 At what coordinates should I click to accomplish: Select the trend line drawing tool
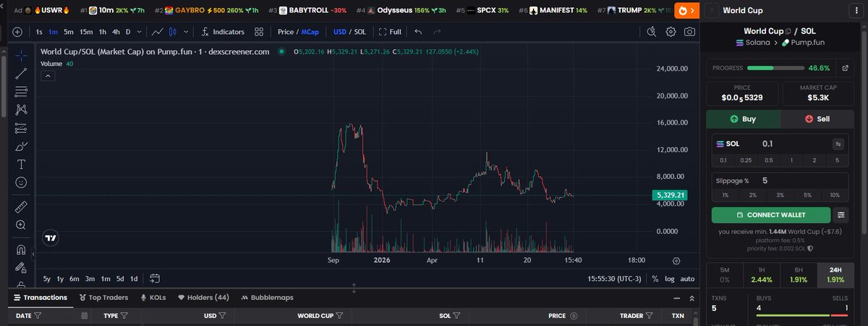coord(21,73)
